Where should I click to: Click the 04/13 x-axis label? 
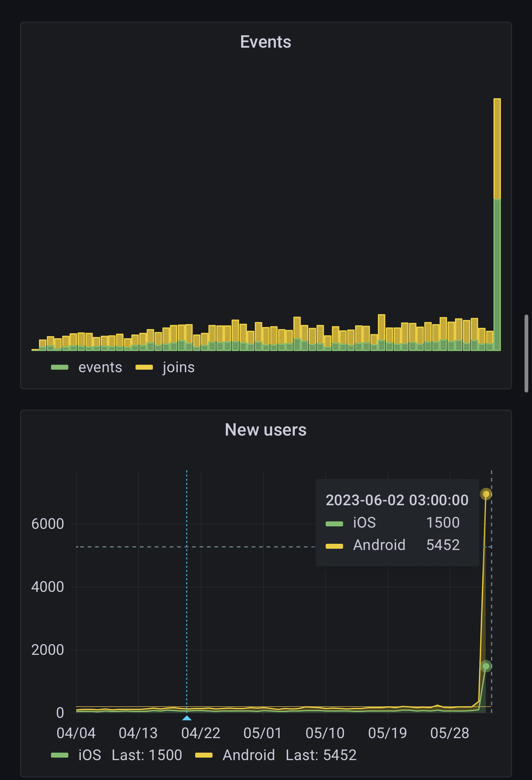(x=138, y=733)
